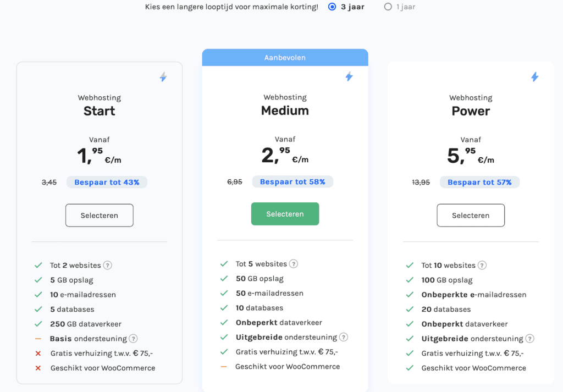The image size is (563, 392).
Task: Click help icon beside Power's Uitgebreide ondersteuning
Action: click(529, 339)
